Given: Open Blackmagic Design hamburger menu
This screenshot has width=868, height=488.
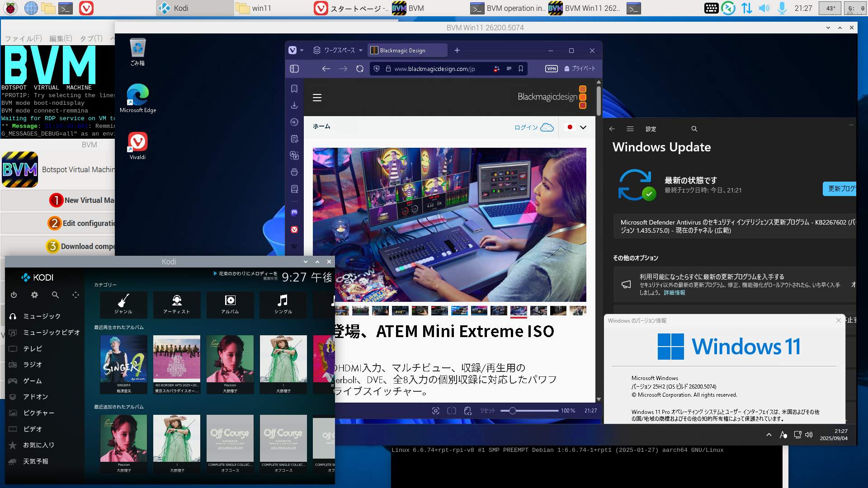Looking at the screenshot, I should (x=317, y=98).
